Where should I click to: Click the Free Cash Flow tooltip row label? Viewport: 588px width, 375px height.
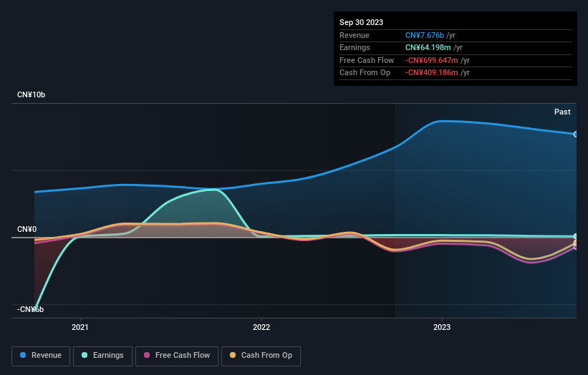coord(367,60)
